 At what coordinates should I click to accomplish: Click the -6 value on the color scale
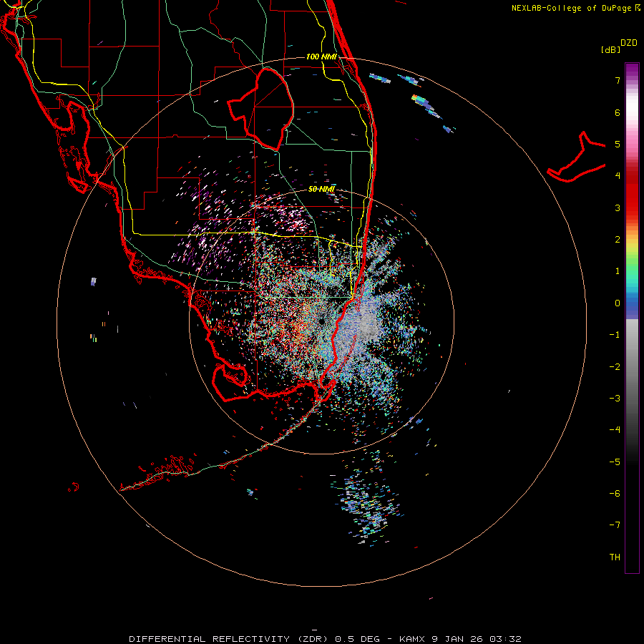[x=615, y=494]
